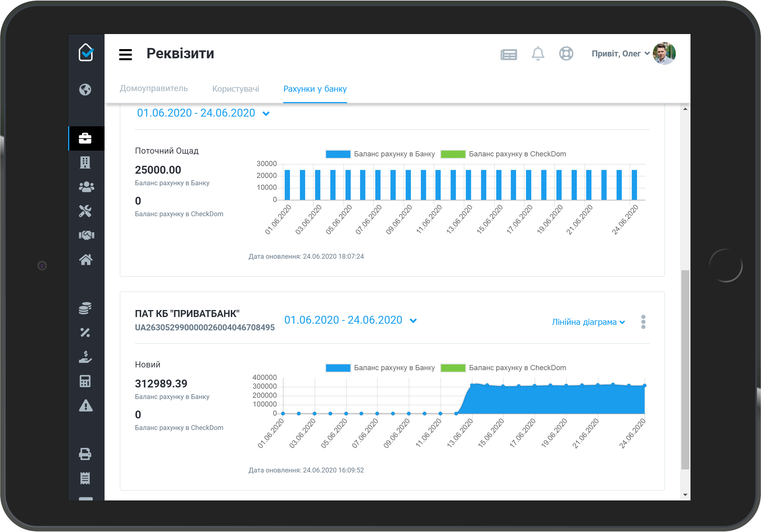Click the vertical scrollbar thumb
Image resolution: width=761 pixels, height=532 pixels.
pos(685,370)
